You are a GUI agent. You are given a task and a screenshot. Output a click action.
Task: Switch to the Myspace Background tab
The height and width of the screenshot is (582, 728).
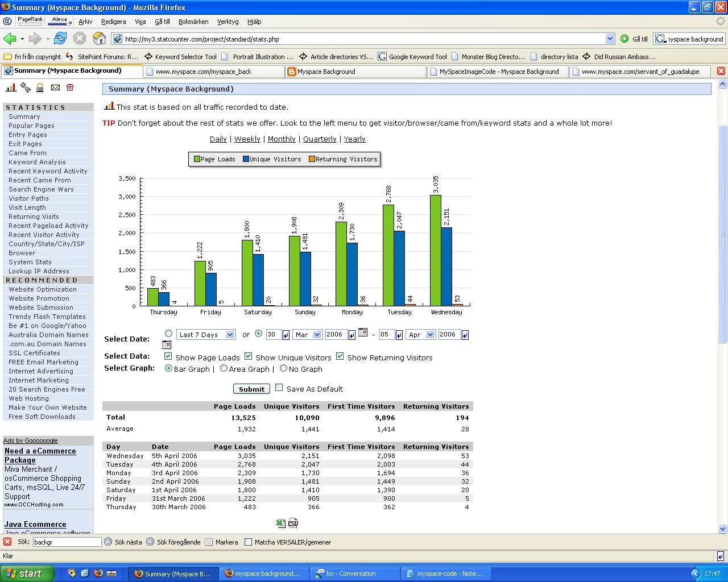pyautogui.click(x=355, y=72)
